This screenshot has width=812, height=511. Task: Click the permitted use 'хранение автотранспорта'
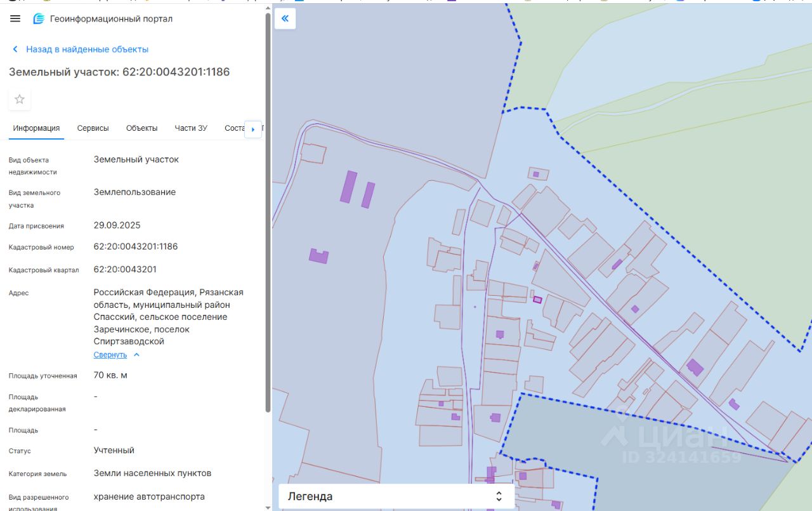click(x=149, y=496)
